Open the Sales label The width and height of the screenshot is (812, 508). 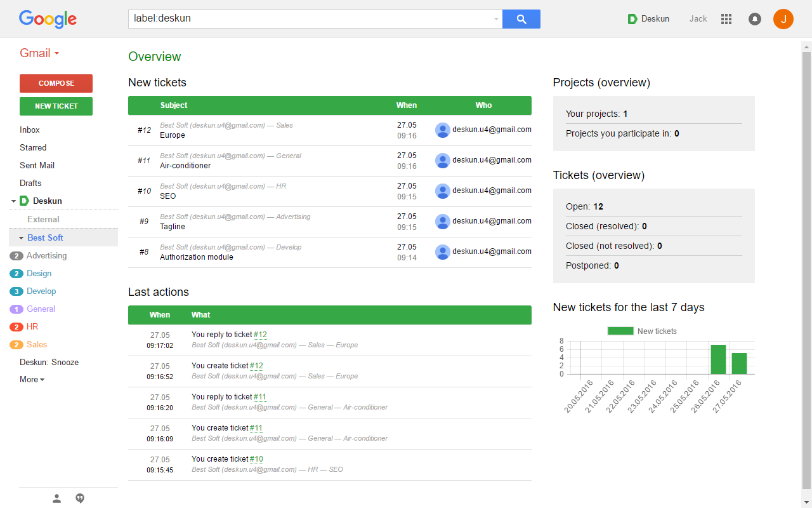click(x=37, y=345)
